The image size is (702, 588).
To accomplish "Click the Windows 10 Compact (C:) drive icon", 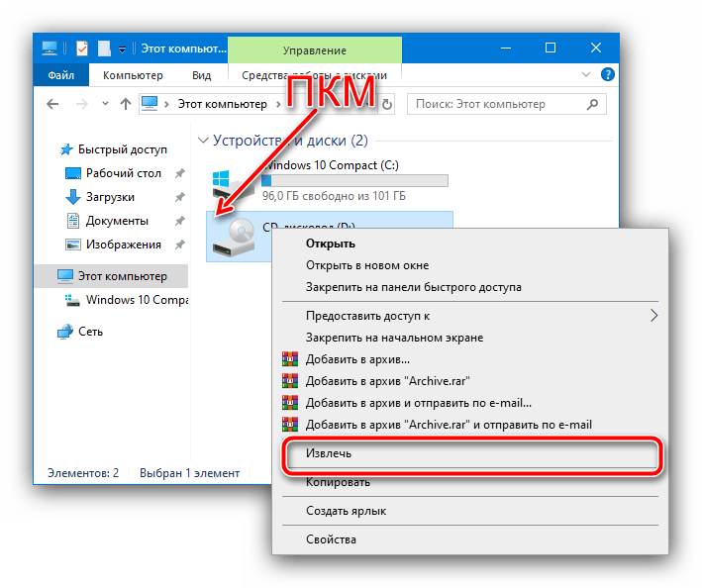I will (233, 184).
